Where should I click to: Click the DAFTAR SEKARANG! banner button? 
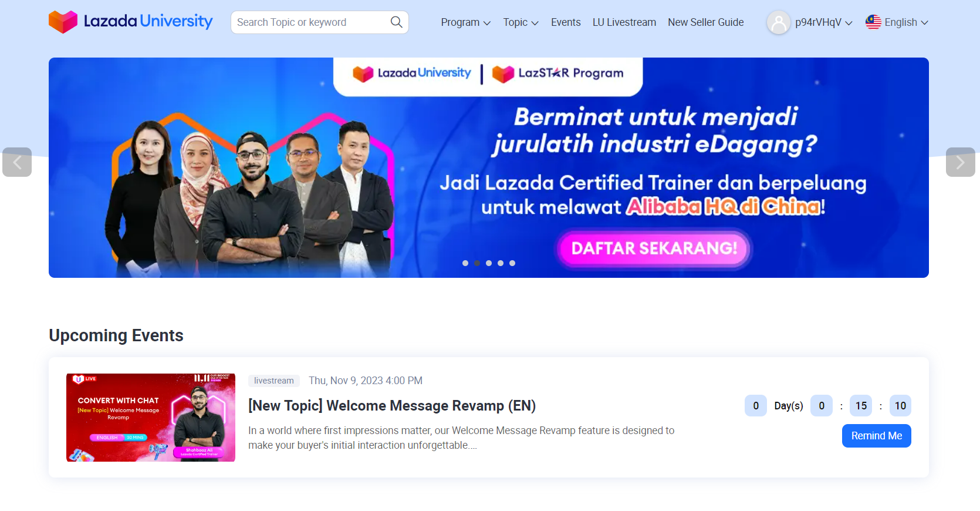click(x=654, y=248)
